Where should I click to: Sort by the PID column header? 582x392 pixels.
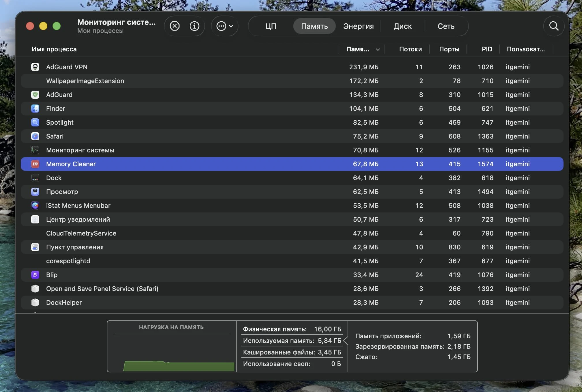click(x=487, y=49)
